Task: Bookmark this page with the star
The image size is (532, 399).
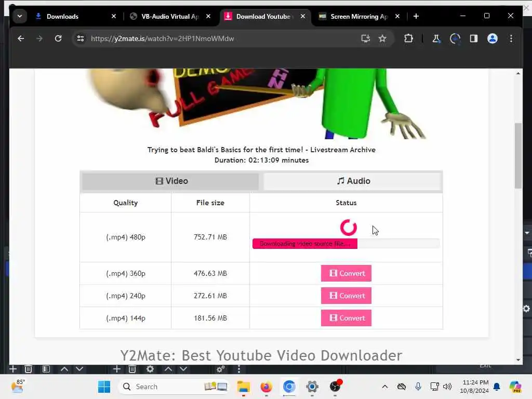Action: point(382,38)
